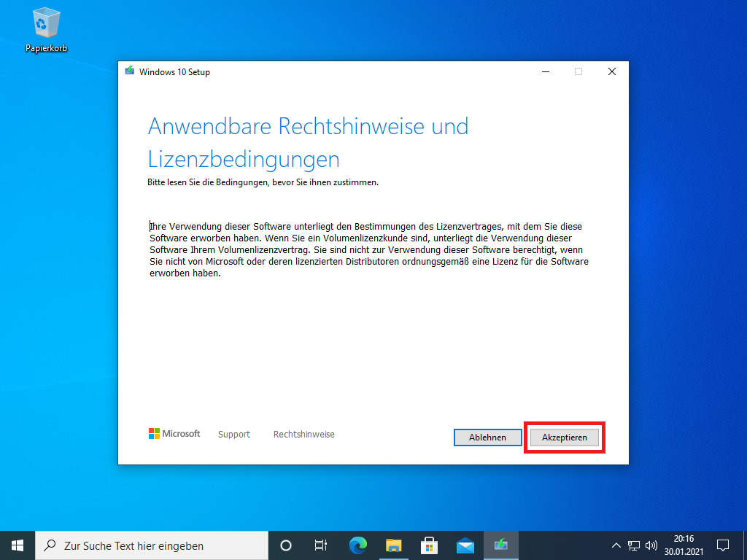Screen dimensions: 747x560
Task: Open the network status tray icon
Action: click(x=634, y=545)
